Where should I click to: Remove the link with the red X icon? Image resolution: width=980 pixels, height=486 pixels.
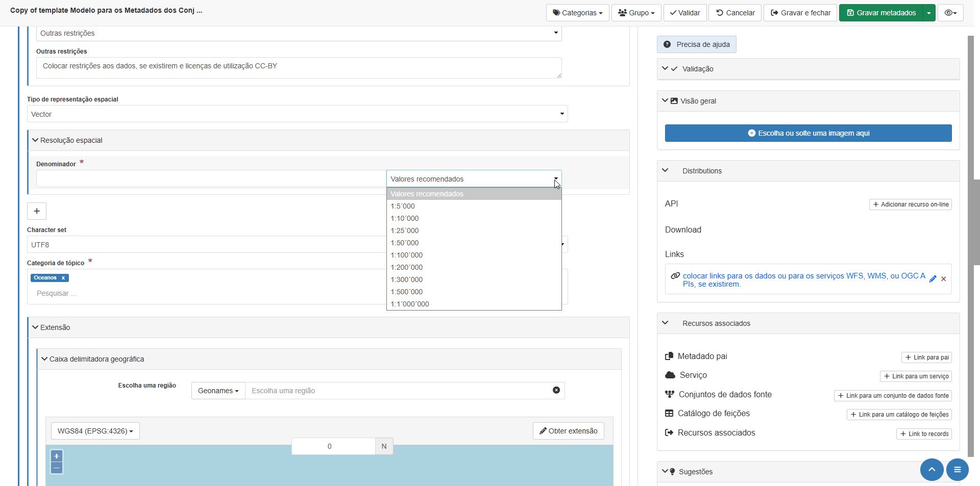click(x=944, y=279)
